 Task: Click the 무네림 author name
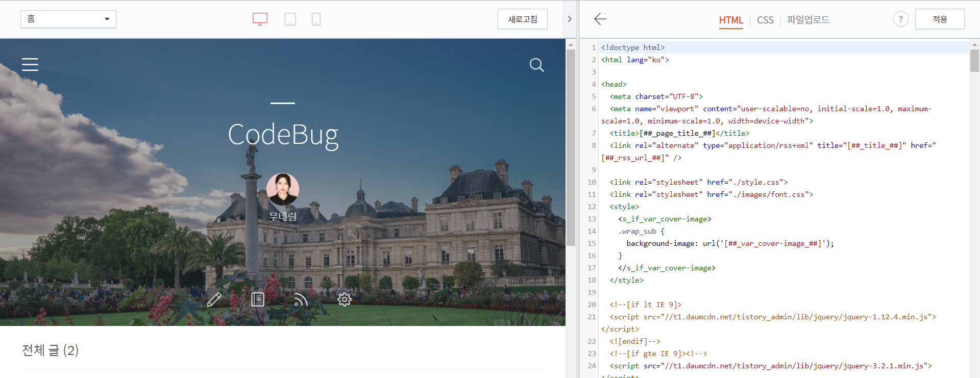[283, 216]
